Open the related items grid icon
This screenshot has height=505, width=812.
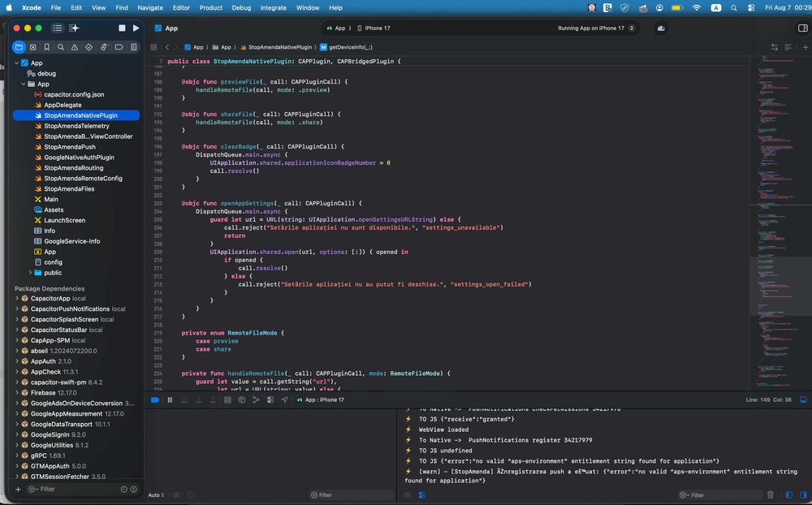153,47
